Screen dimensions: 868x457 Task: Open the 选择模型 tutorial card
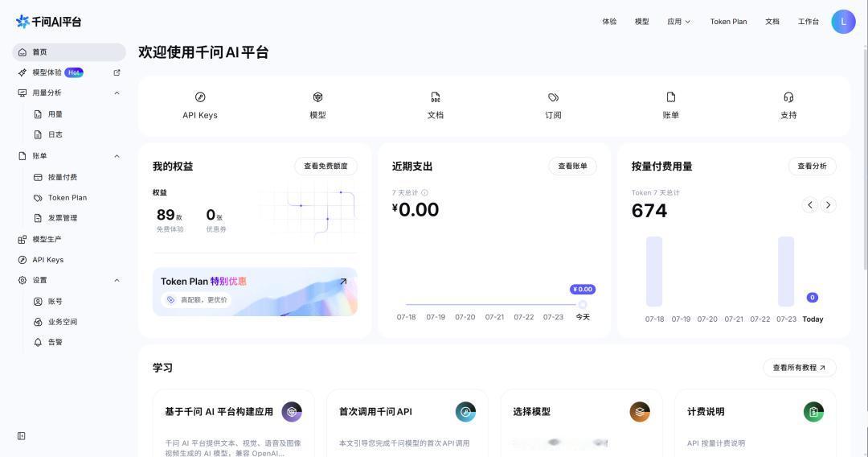coord(581,424)
